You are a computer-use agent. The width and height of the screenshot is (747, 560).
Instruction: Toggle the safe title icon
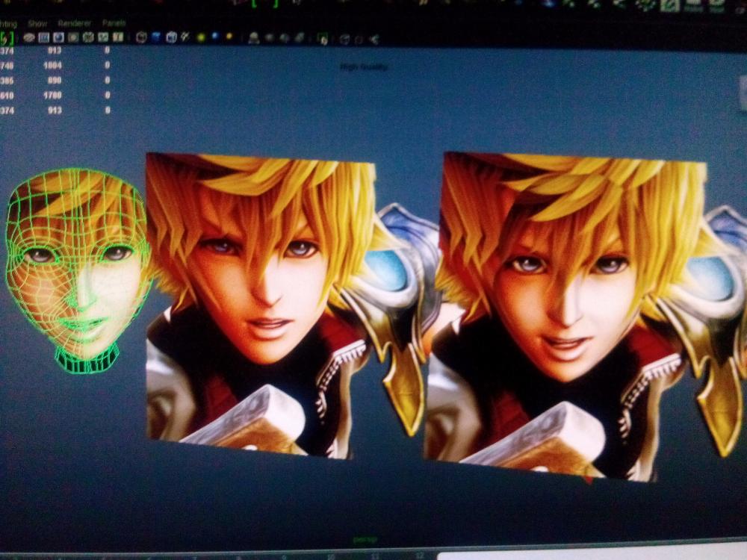point(118,37)
